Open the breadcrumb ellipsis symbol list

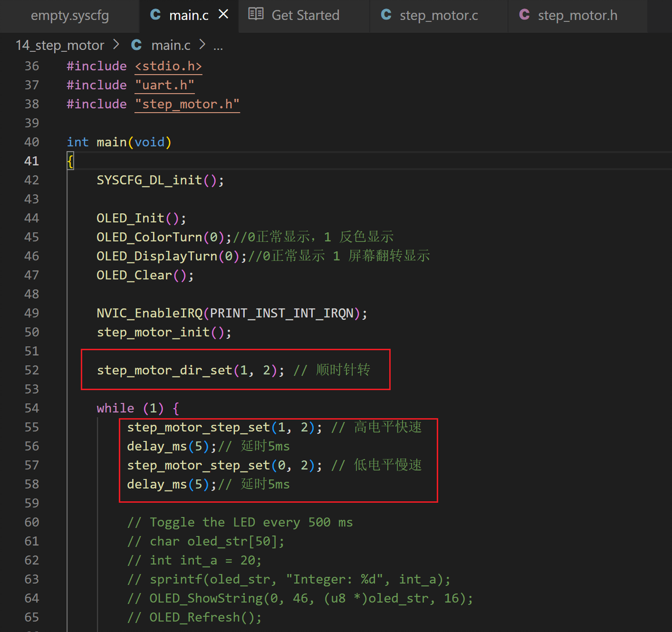coord(218,46)
